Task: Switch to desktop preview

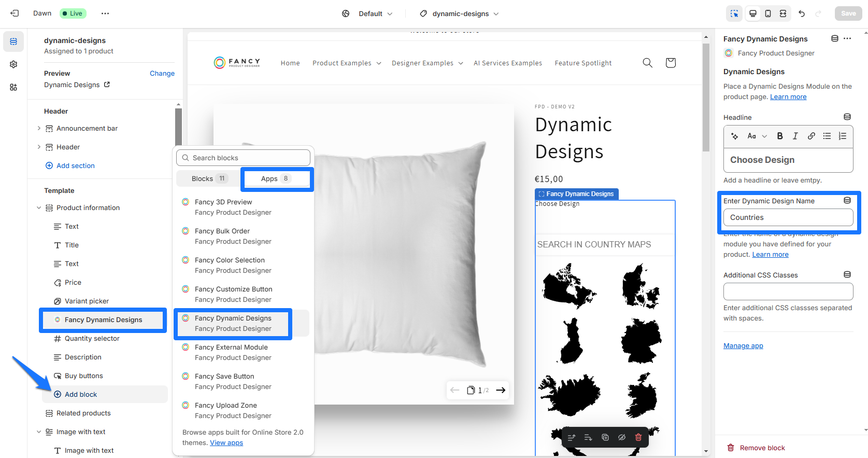Action: click(753, 13)
